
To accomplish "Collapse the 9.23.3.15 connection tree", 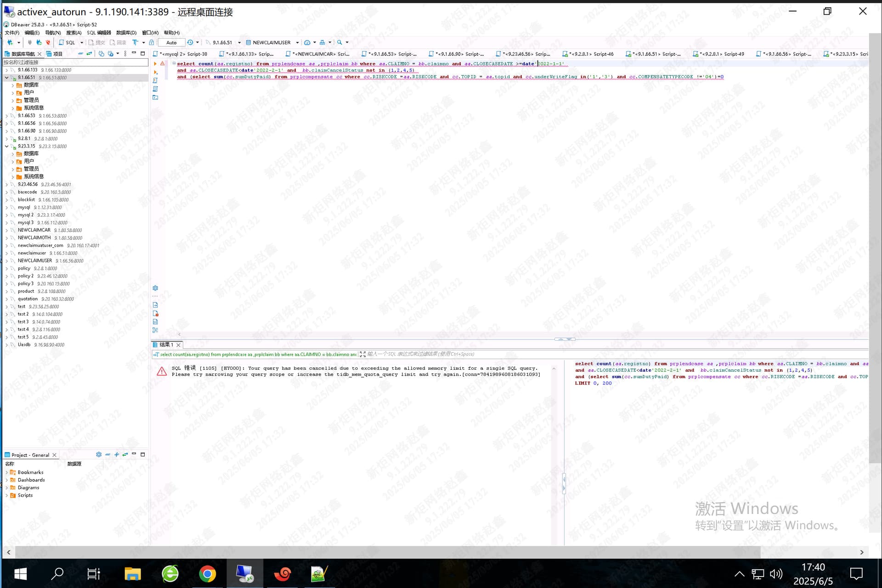I will point(6,147).
